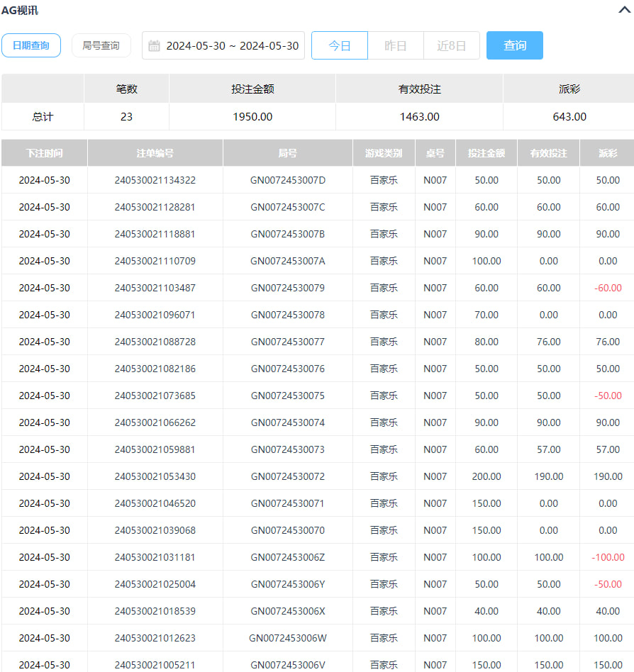Open the date range picker field
The height and width of the screenshot is (672, 634).
pos(232,46)
